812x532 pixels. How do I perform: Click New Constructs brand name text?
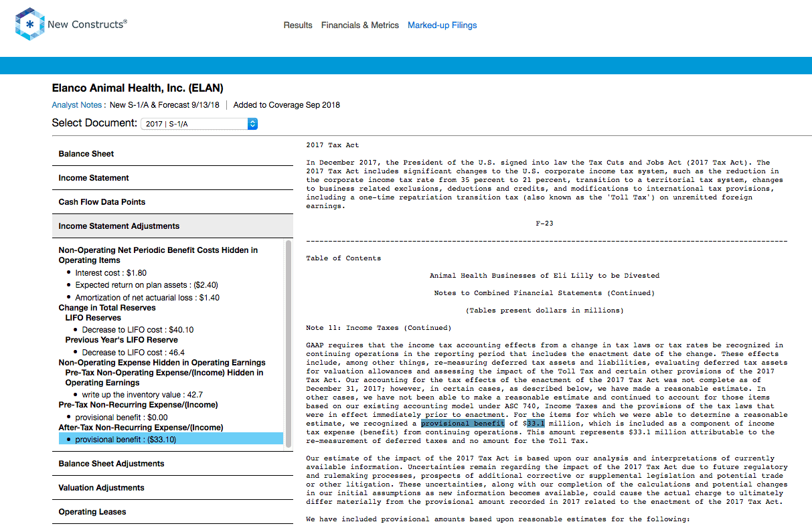tap(87, 25)
